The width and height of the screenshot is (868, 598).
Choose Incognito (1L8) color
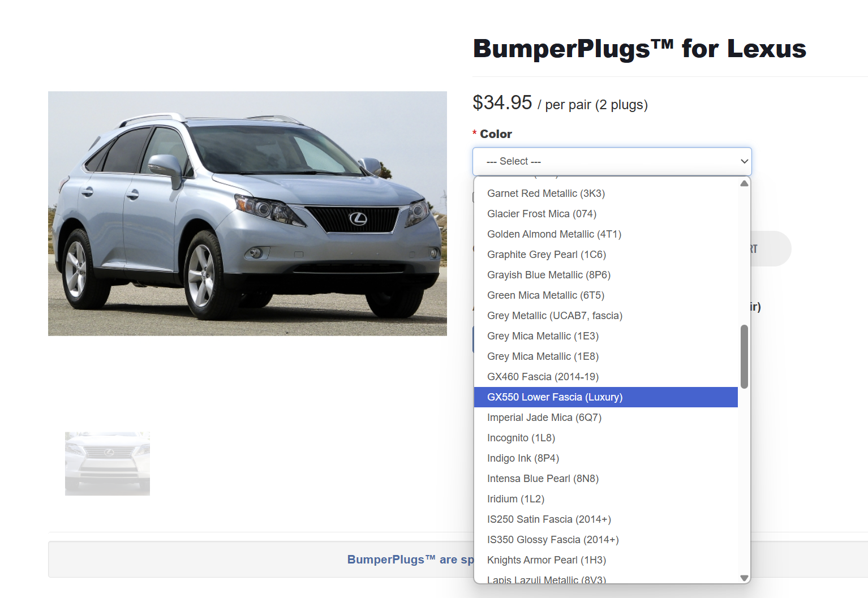point(605,438)
